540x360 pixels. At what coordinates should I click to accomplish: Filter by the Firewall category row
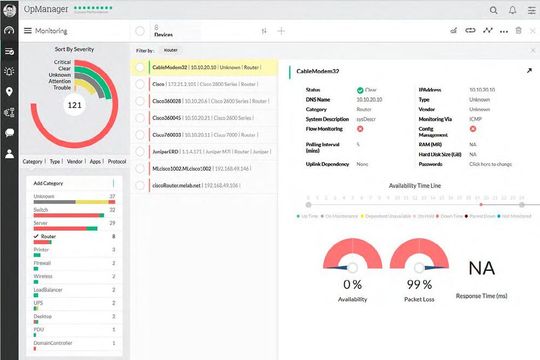pos(74,266)
